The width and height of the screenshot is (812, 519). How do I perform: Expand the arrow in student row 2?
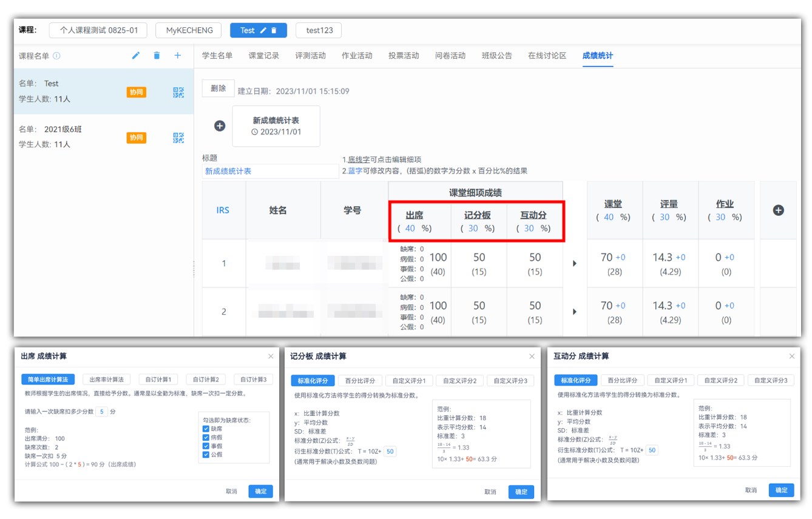click(575, 312)
